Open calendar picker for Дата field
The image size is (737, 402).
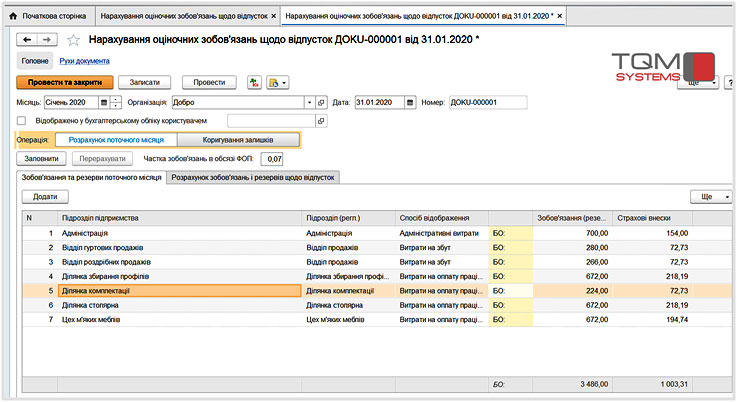410,102
